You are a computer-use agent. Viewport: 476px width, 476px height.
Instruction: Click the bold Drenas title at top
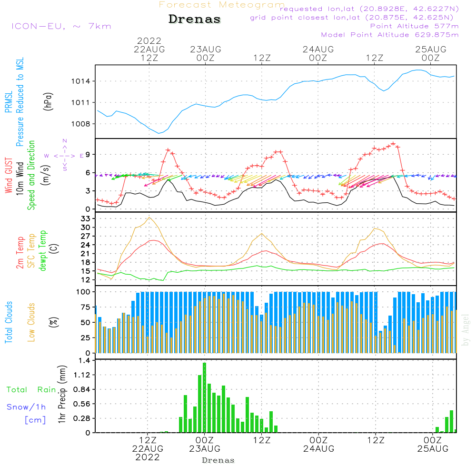click(x=195, y=20)
